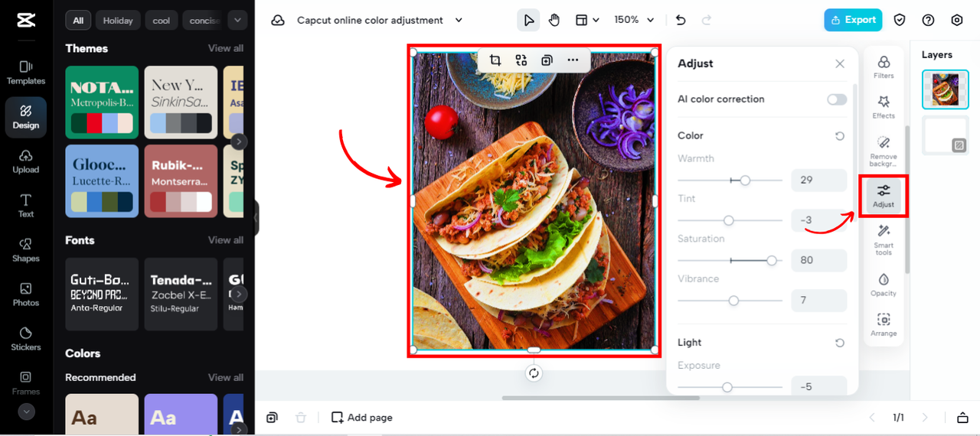The width and height of the screenshot is (980, 436).
Task: Open the Photos sidebar panel
Action: point(26,294)
